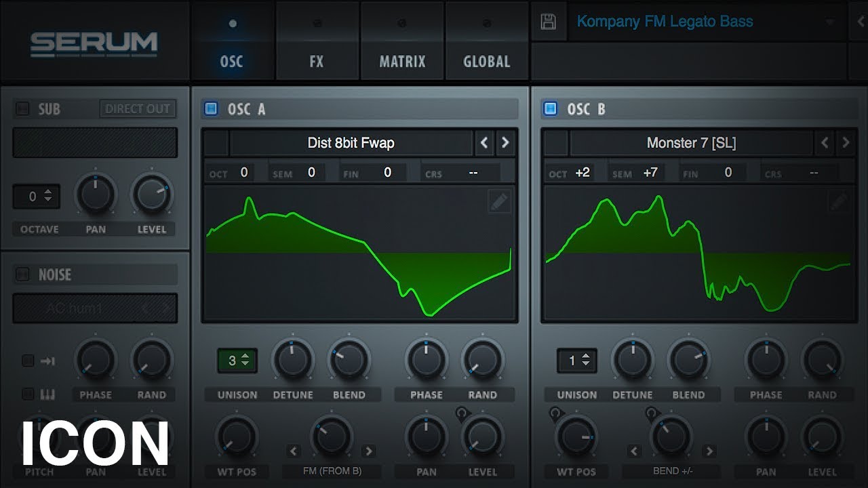Open OSC B wavetable menu Monster 7 [SL]
This screenshot has height=488, width=868.
click(x=691, y=143)
